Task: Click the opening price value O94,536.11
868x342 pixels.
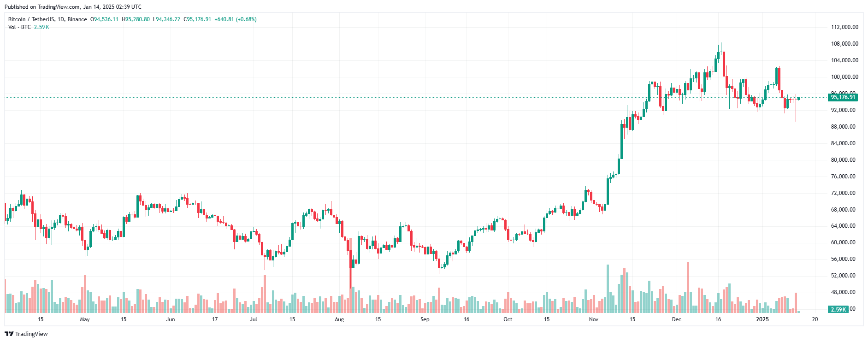Action: click(104, 19)
